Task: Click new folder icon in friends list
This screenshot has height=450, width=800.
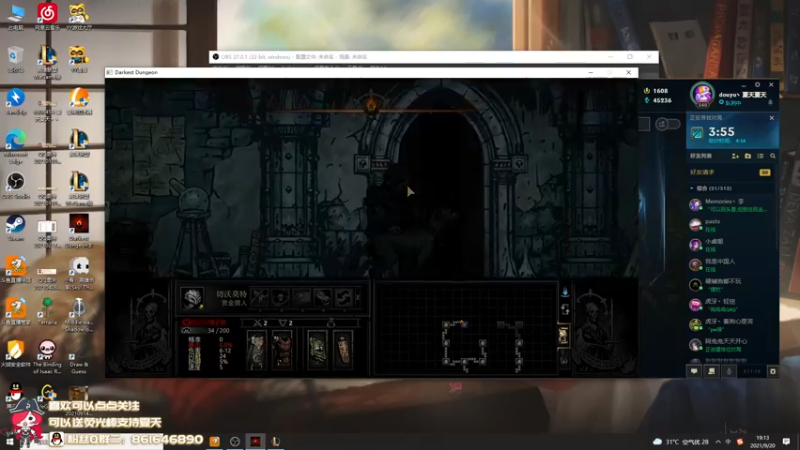Action: [748, 156]
